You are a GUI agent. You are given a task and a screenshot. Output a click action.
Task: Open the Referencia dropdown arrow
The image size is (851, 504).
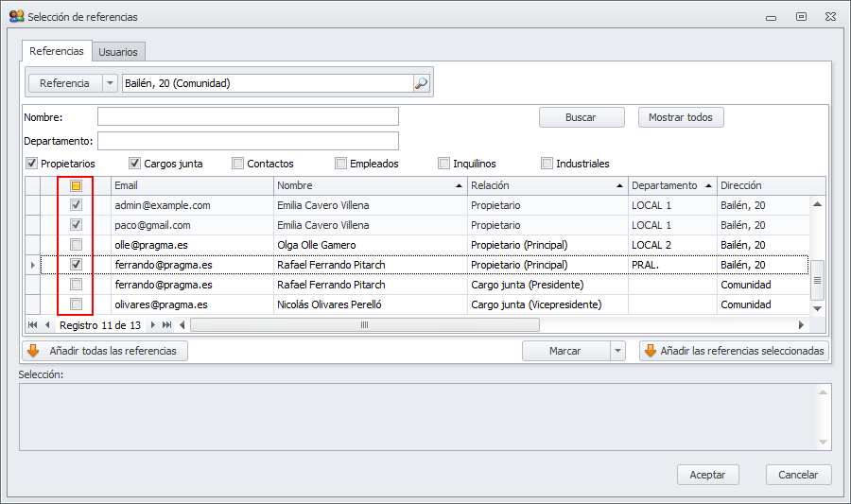click(110, 83)
